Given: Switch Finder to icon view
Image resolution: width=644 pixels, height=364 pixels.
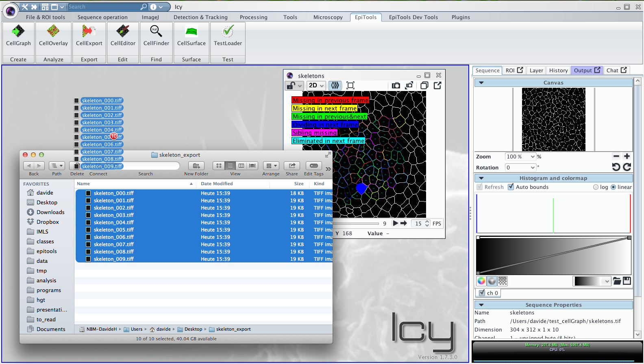Looking at the screenshot, I should pos(219,166).
